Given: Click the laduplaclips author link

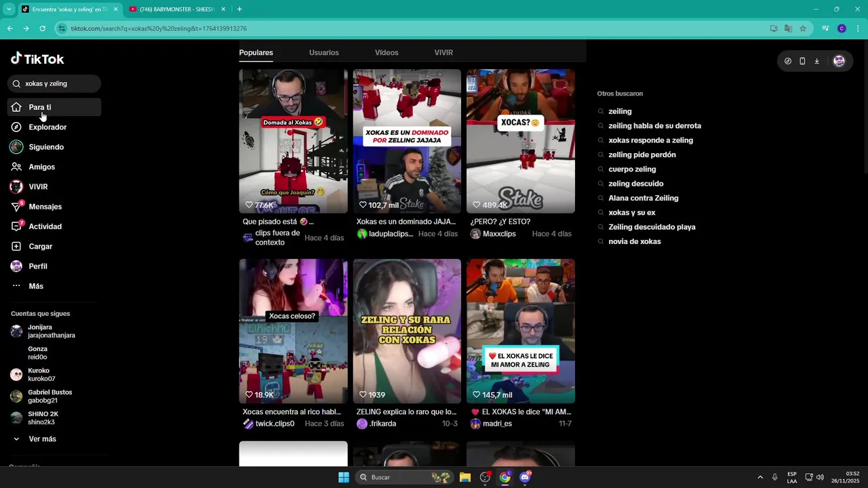Looking at the screenshot, I should pos(385,234).
